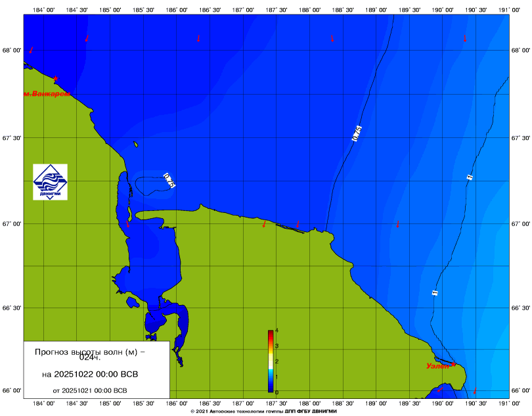The width and height of the screenshot is (532, 416).
Task: Click the wave height color scale bar
Action: [x=270, y=361]
